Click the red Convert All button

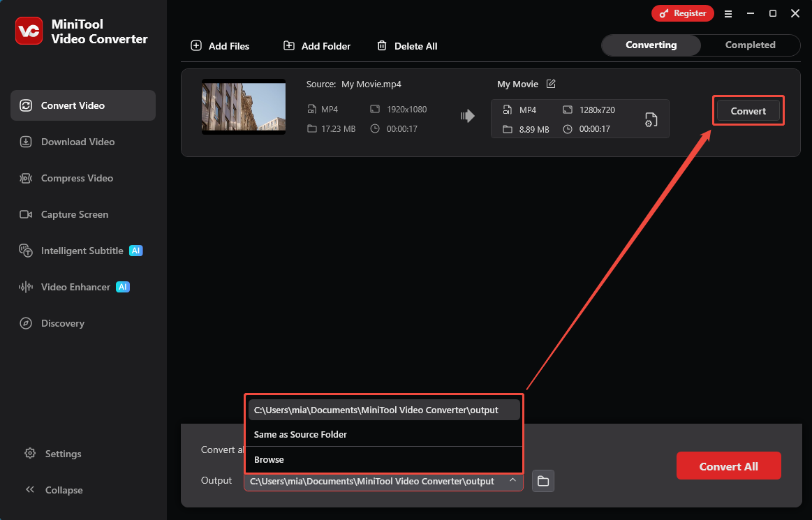point(729,466)
